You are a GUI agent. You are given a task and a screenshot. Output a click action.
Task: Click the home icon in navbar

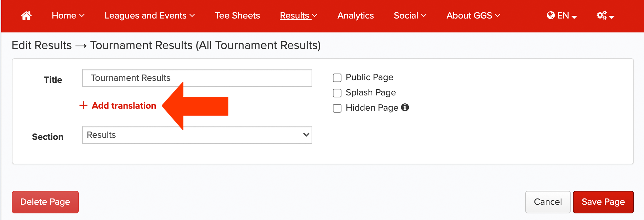tap(26, 15)
